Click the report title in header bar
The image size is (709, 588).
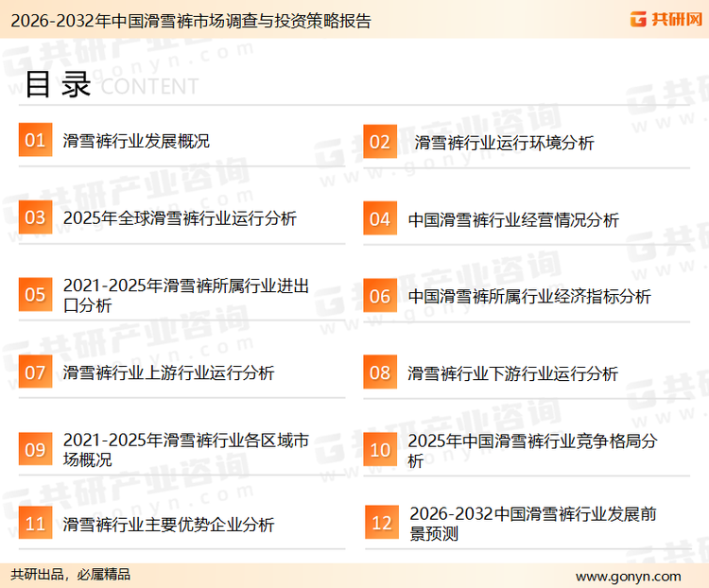click(x=189, y=20)
